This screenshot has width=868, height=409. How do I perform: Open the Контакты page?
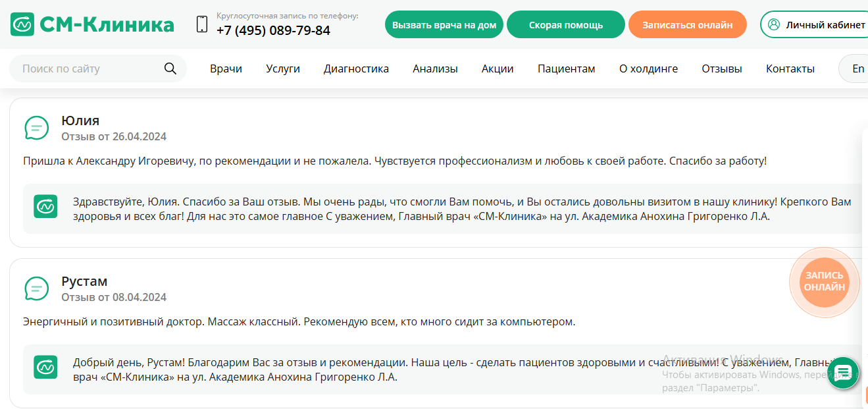[x=789, y=68]
